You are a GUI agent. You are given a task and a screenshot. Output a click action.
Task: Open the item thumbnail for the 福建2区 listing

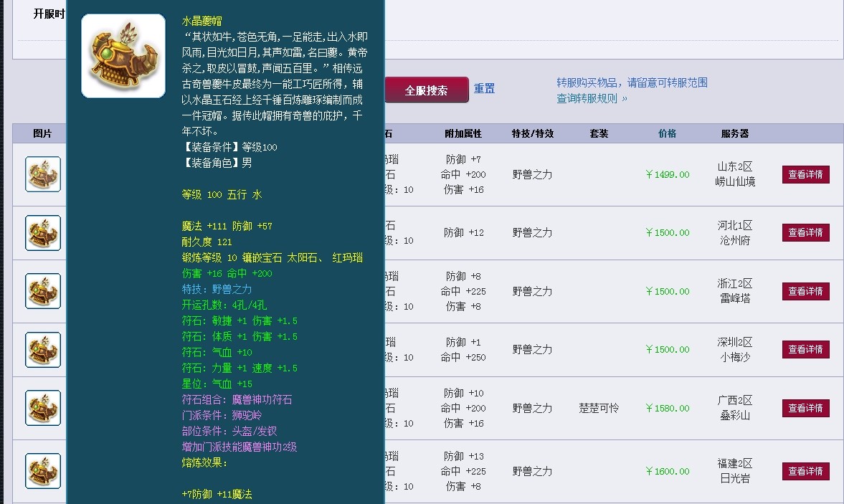click(43, 471)
